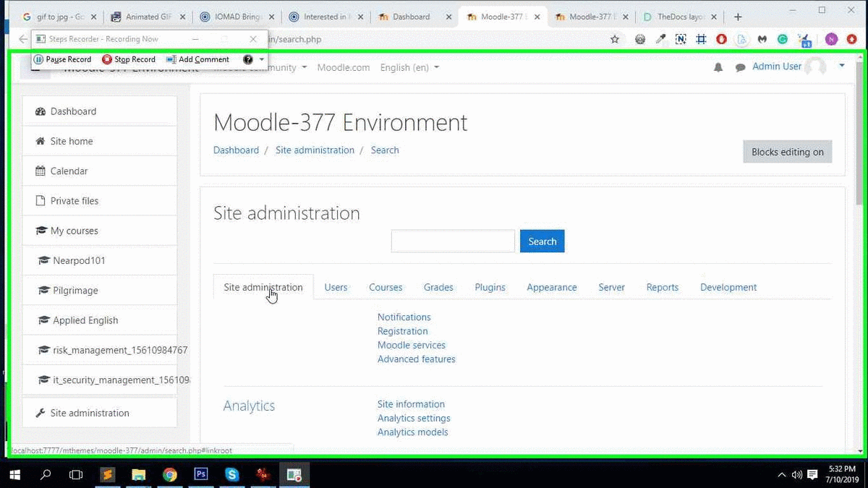Click the Calendar icon in sidebar
This screenshot has width=868, height=488.
[41, 171]
